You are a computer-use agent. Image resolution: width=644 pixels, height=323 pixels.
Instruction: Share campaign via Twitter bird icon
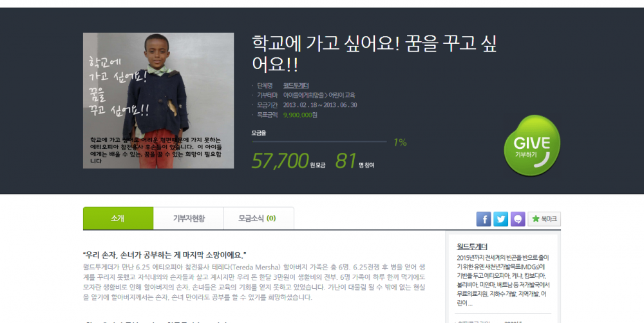(x=500, y=219)
